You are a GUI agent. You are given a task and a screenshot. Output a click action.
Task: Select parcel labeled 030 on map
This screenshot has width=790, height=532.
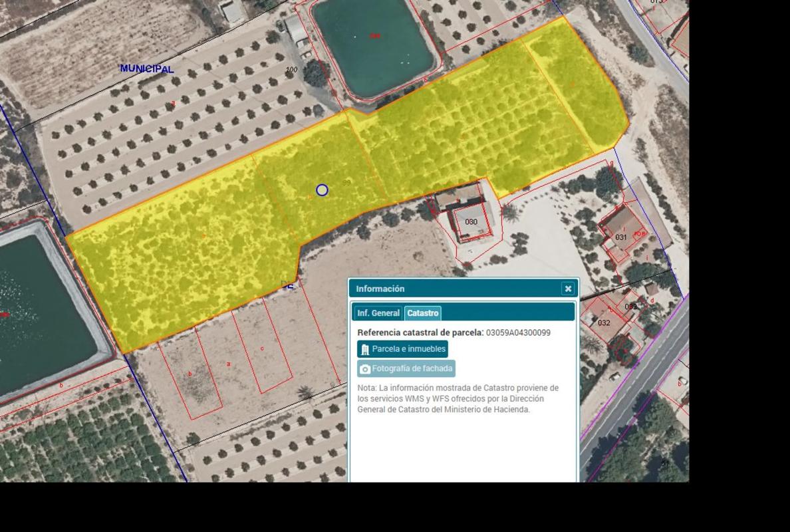[x=471, y=222]
